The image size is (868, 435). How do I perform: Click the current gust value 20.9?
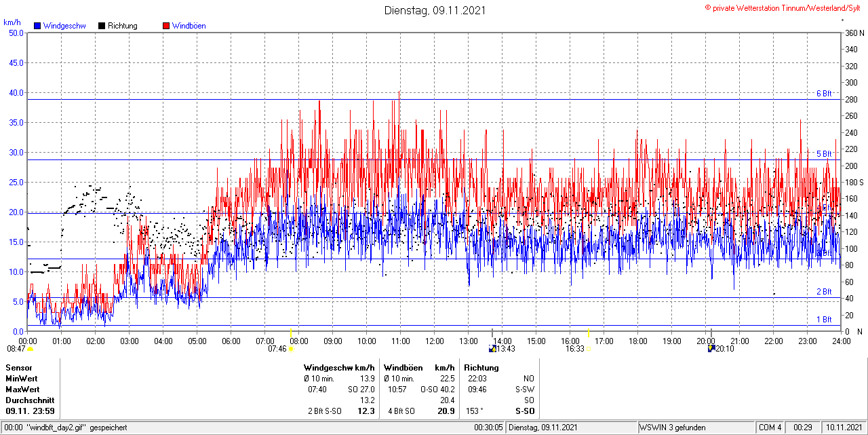pos(446,411)
